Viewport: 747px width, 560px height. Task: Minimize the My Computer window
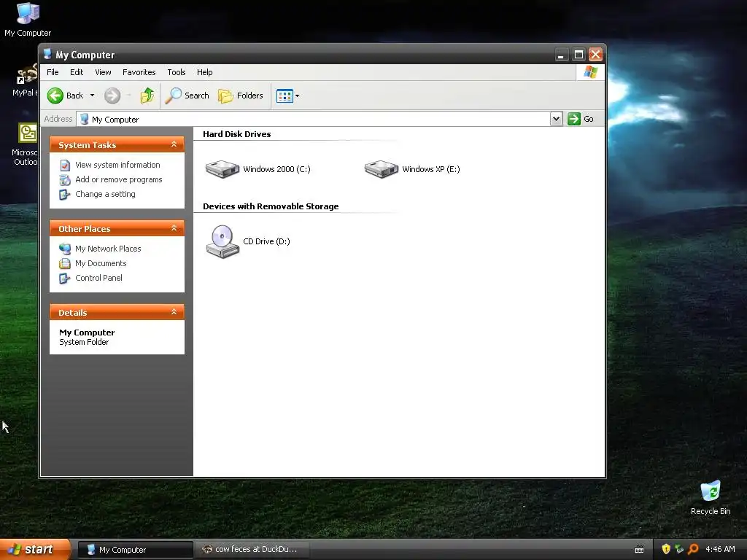pyautogui.click(x=562, y=54)
